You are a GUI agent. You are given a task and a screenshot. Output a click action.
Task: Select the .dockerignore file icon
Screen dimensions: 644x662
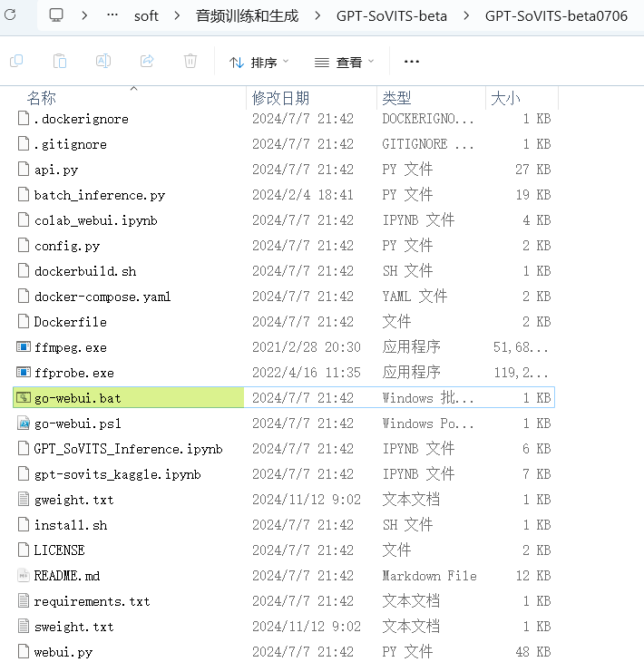coord(24,119)
